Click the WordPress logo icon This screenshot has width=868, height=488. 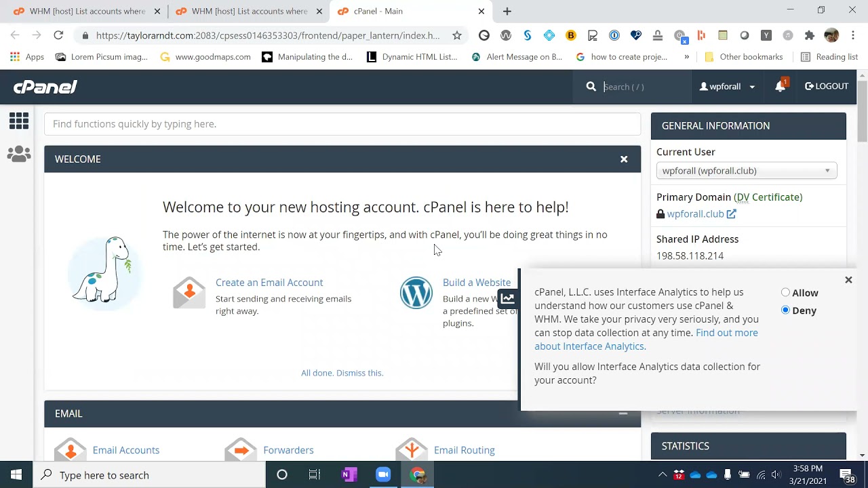[x=416, y=293]
